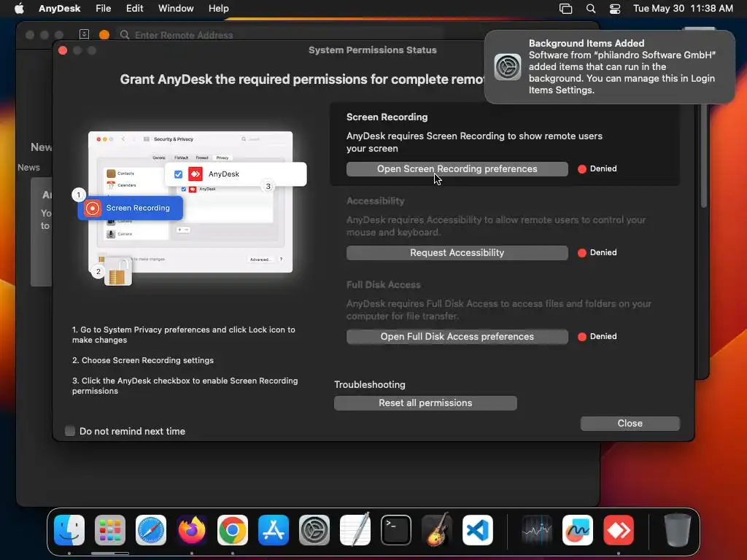Click Denied status beside Screen Recording

pyautogui.click(x=597, y=168)
